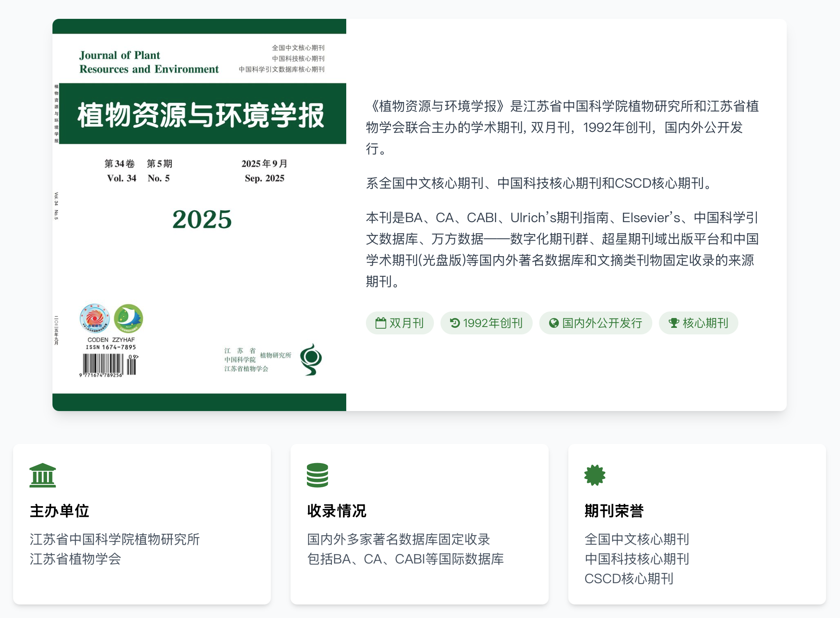The width and height of the screenshot is (840, 618).
Task: Click the history clock icon beside 1992年创刊
Action: point(455,323)
